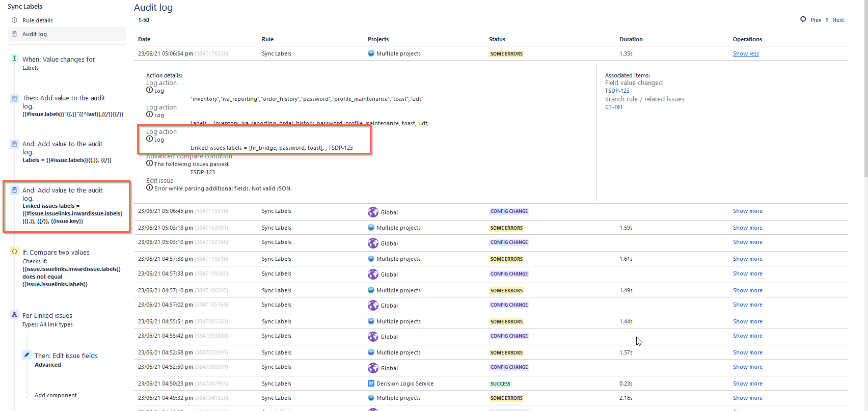Collapse the first entry with Show less
868x411 pixels.
746,53
